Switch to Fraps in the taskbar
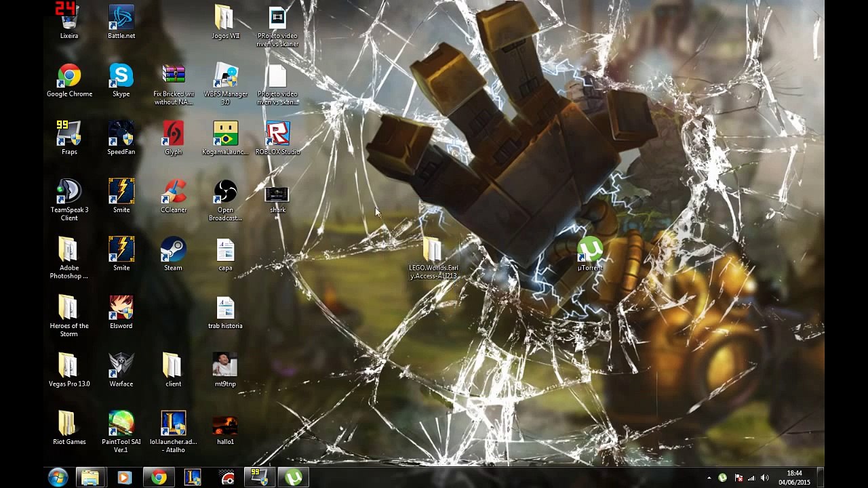Image resolution: width=868 pixels, height=488 pixels. click(259, 478)
